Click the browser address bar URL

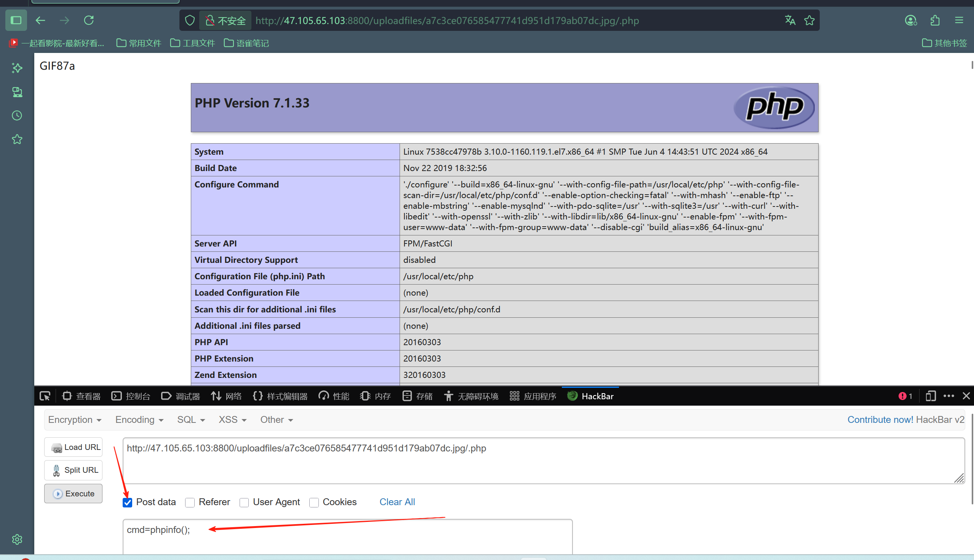tap(447, 21)
